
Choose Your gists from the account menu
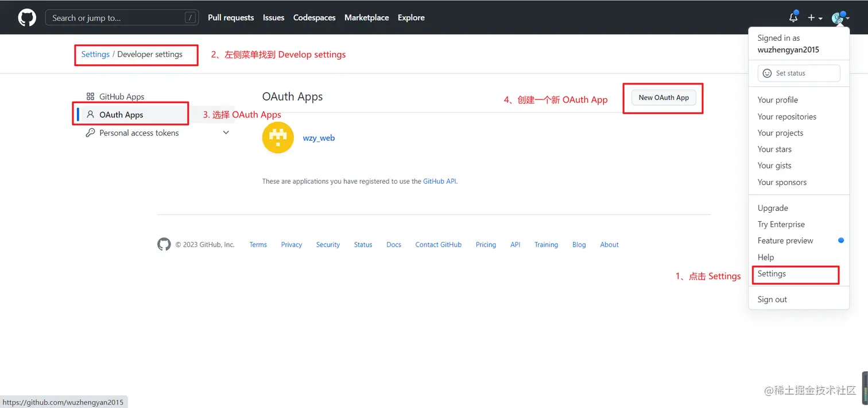coord(774,165)
